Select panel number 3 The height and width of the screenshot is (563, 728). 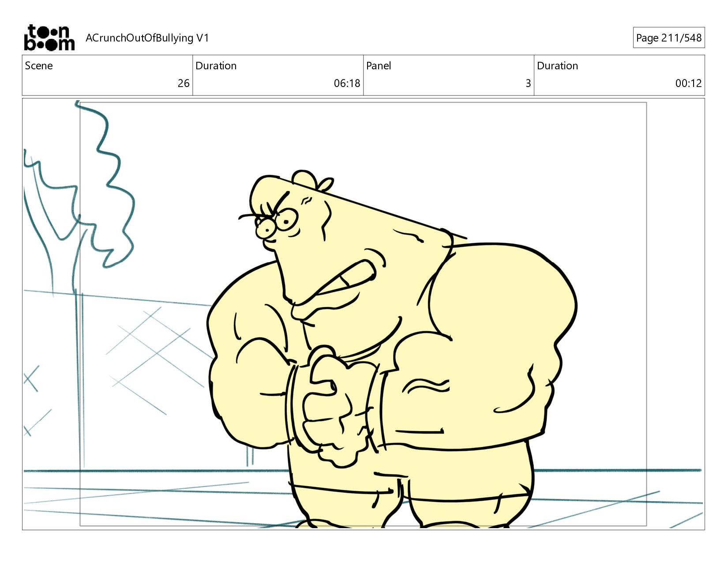pyautogui.click(x=528, y=83)
